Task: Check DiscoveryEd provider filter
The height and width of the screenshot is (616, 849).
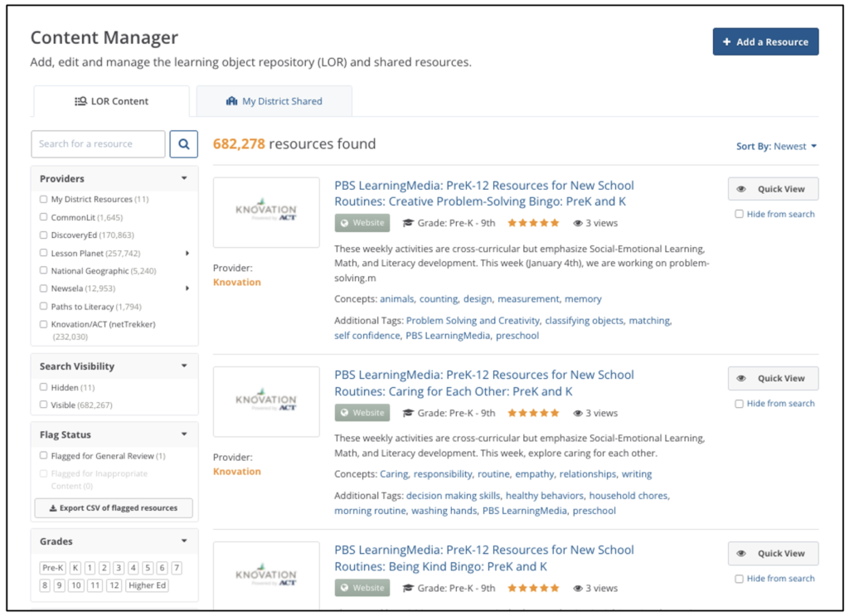Action: point(43,235)
